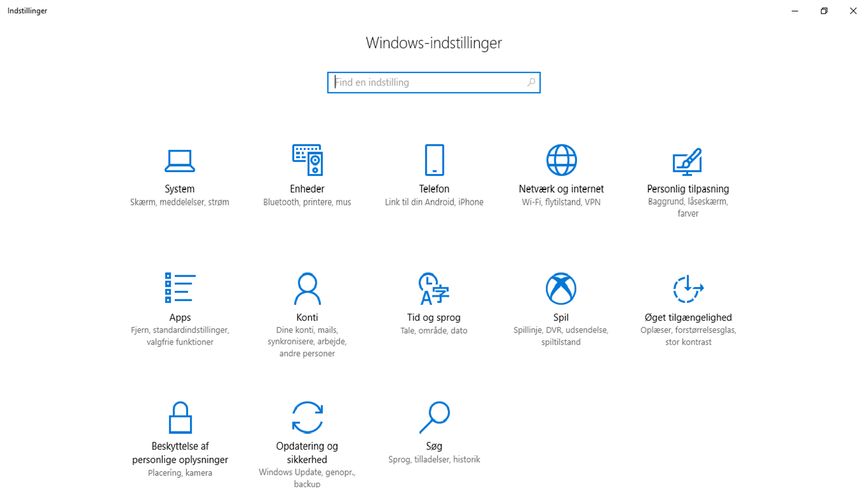Open Opdatering og sikkerhed refresh icon
Viewport: 868px width, 488px height.
coord(307,417)
